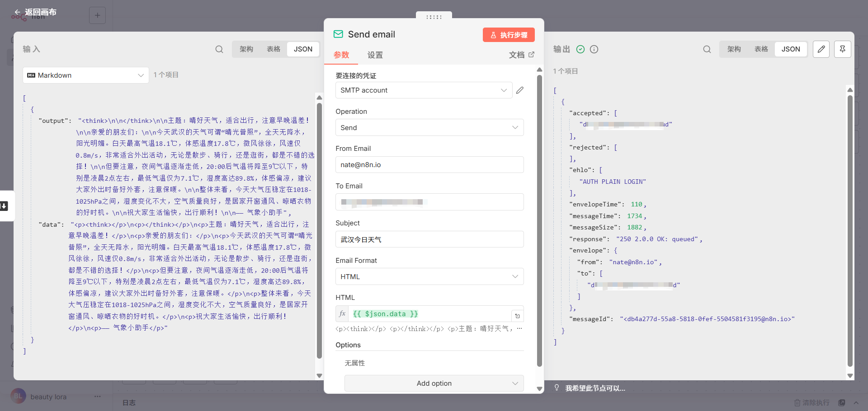Switch input view to 架构

(x=246, y=49)
